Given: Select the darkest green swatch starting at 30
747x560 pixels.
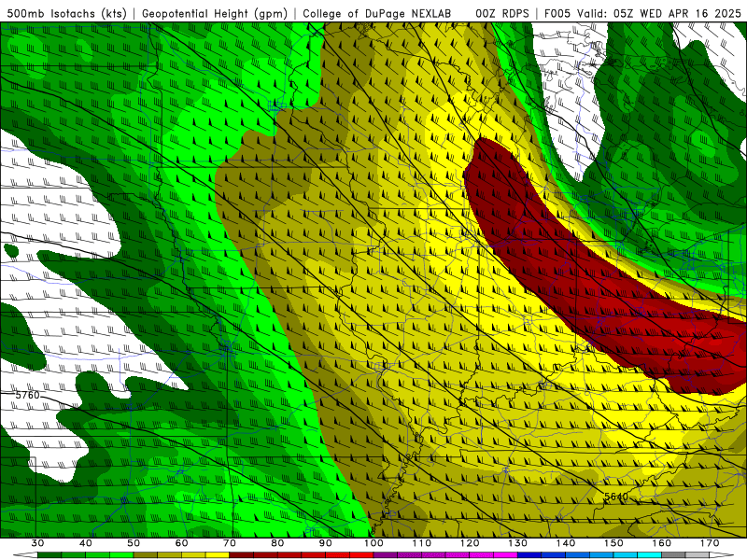Looking at the screenshot, I should tap(49, 555).
